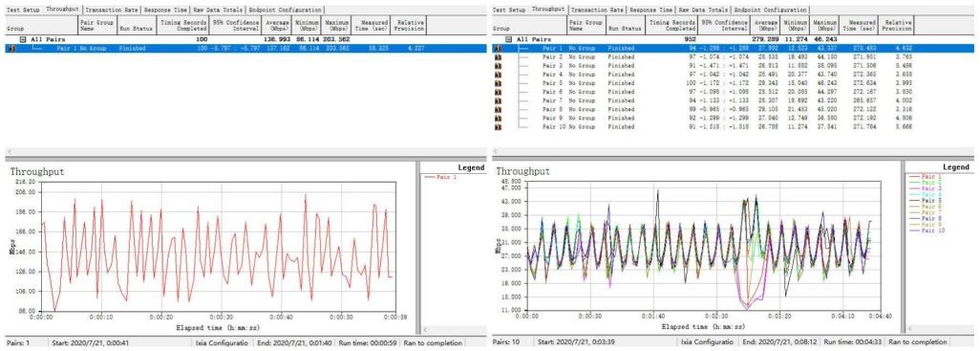Viewport: 980px width, 351px height.
Task: Select the Pair 5 row icon
Action: pyautogui.click(x=499, y=82)
